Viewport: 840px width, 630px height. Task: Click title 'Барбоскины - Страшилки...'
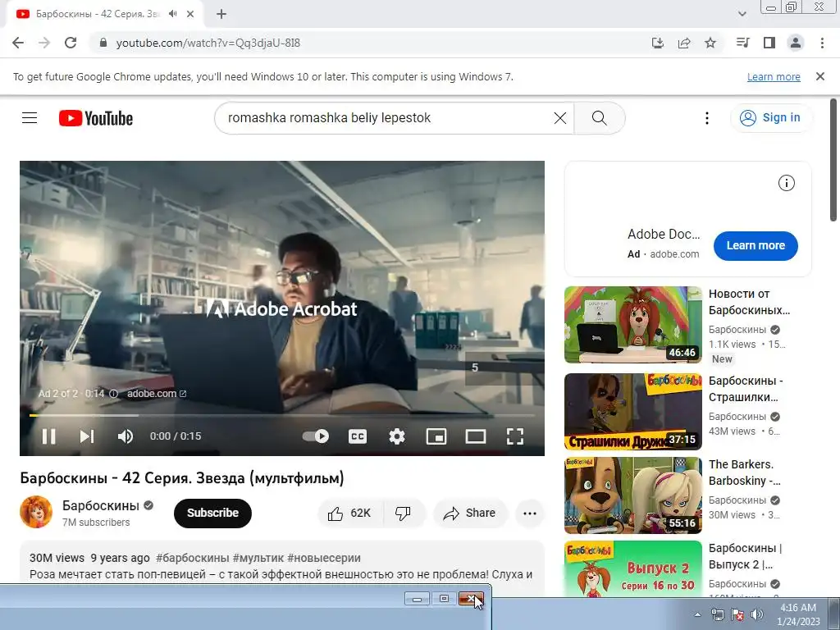[x=746, y=389]
